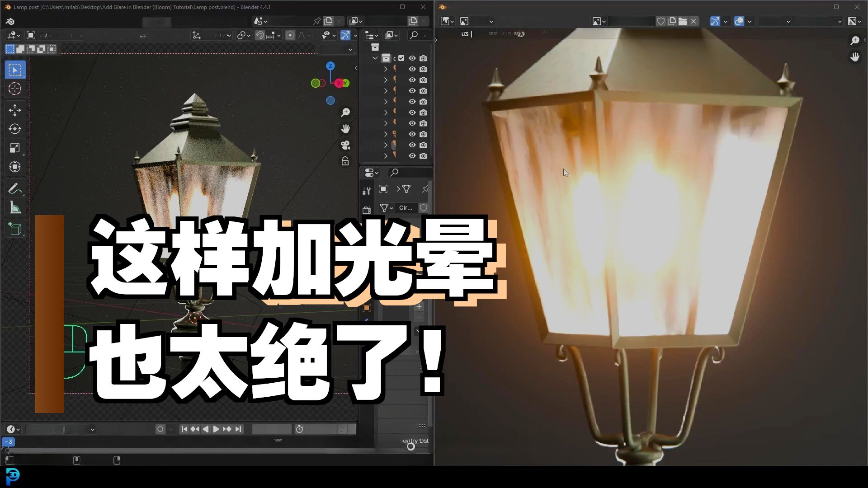Select the Scale tool

[15, 148]
